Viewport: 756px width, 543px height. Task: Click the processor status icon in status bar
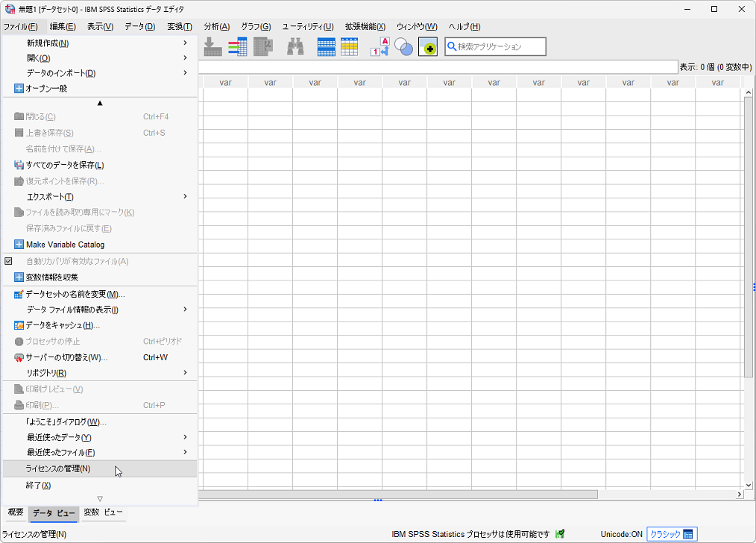560,534
